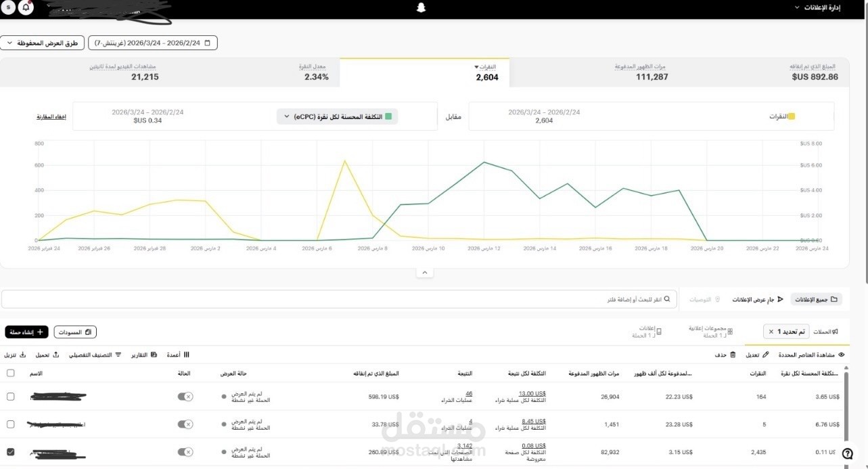The image size is (868, 469).
Task: Select the مرات الظهور المدفوعة metric tab
Action: coord(594,72)
